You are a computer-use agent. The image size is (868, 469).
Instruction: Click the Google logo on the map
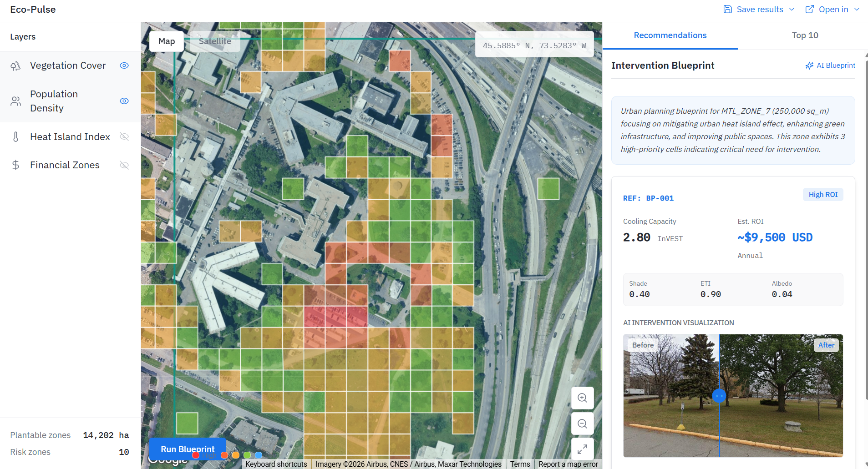coord(168,460)
